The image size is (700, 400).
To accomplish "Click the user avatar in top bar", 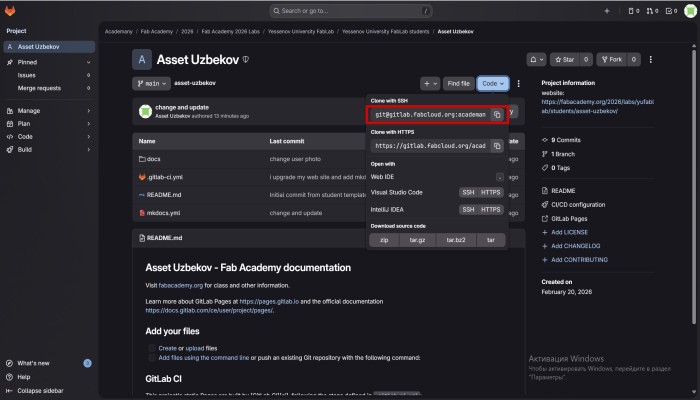I will [690, 11].
